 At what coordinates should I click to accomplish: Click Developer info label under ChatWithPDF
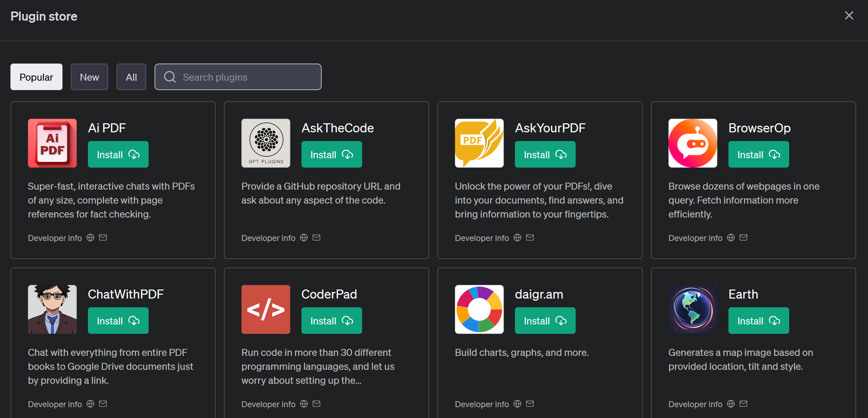(x=55, y=404)
